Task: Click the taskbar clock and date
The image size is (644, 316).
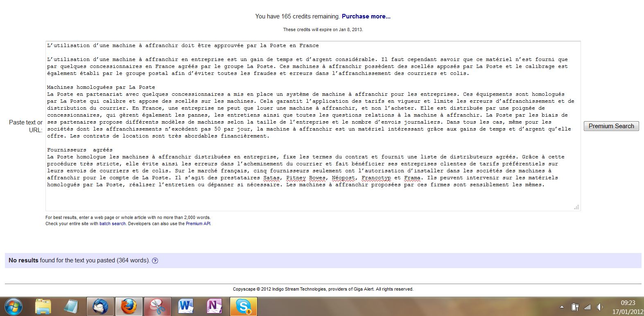Action: point(628,307)
